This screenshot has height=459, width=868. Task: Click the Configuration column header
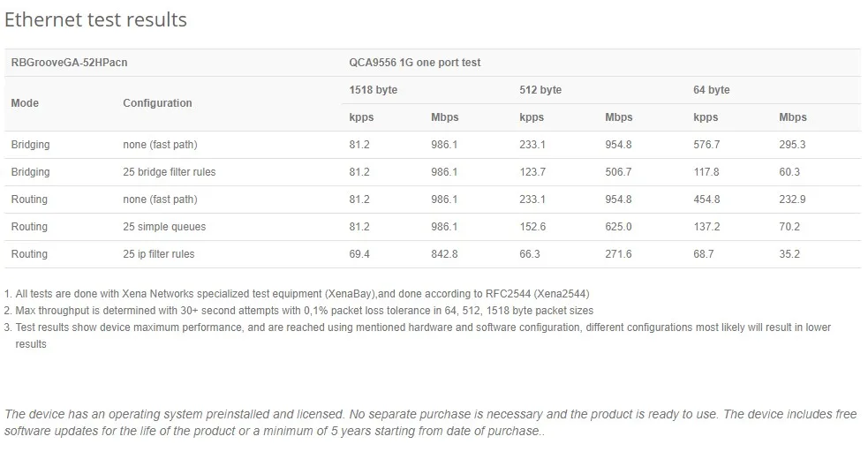157,103
